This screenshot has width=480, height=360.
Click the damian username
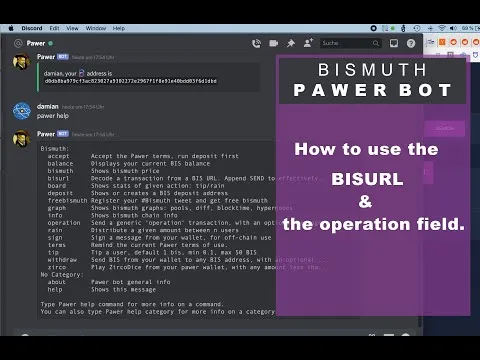(48, 106)
